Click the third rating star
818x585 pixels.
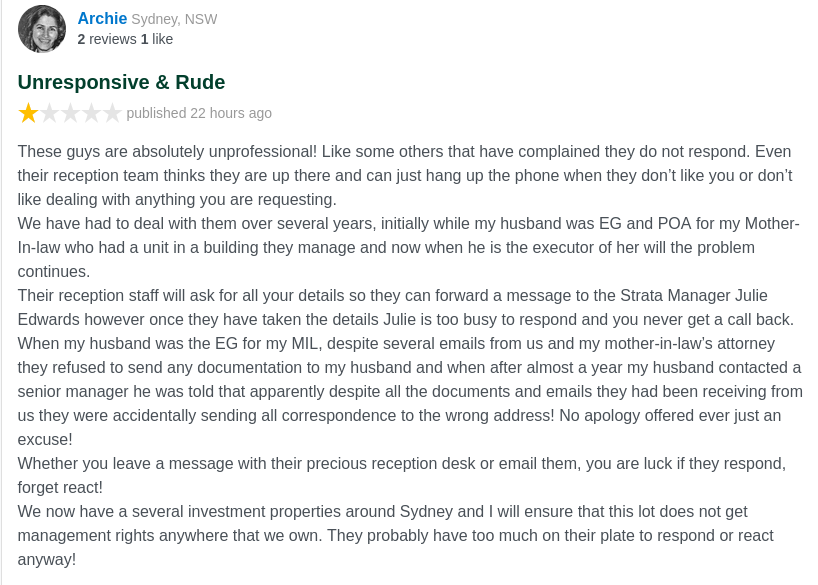click(70, 113)
